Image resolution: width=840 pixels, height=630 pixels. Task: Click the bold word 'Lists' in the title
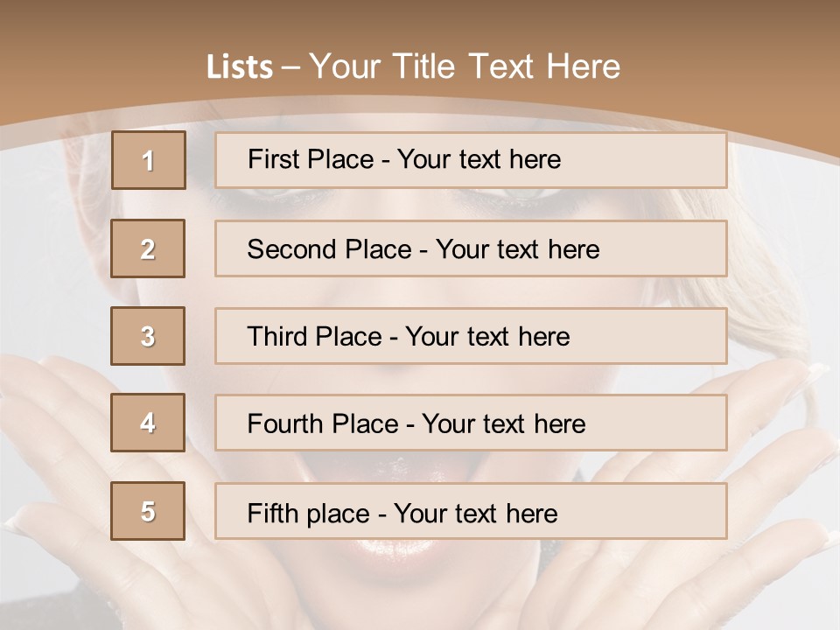pyautogui.click(x=240, y=67)
